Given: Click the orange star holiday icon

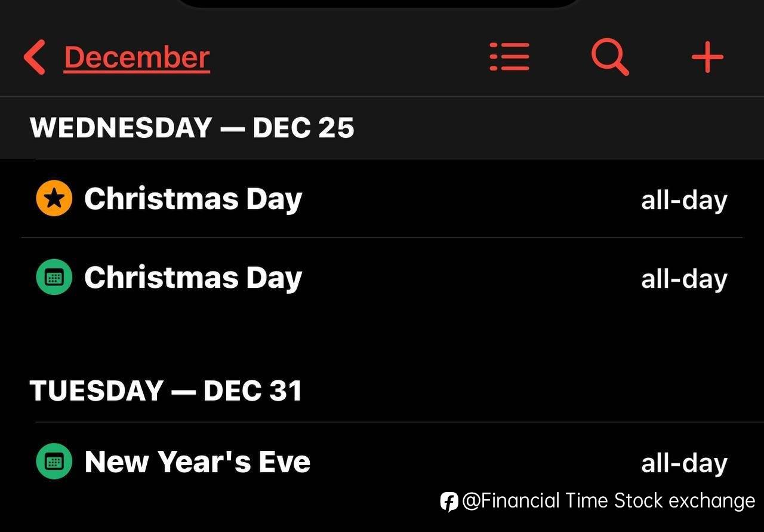Looking at the screenshot, I should click(54, 199).
